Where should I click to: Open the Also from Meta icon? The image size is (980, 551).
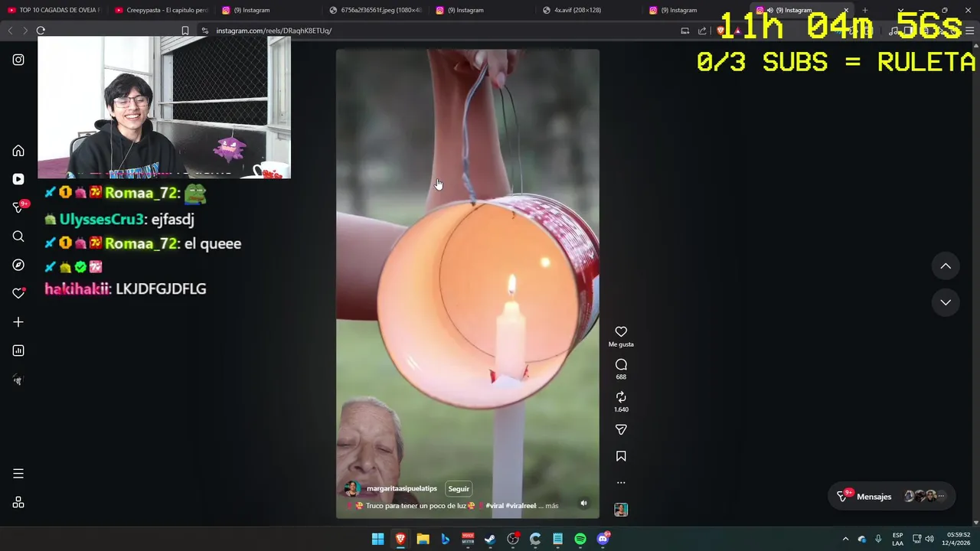(18, 503)
